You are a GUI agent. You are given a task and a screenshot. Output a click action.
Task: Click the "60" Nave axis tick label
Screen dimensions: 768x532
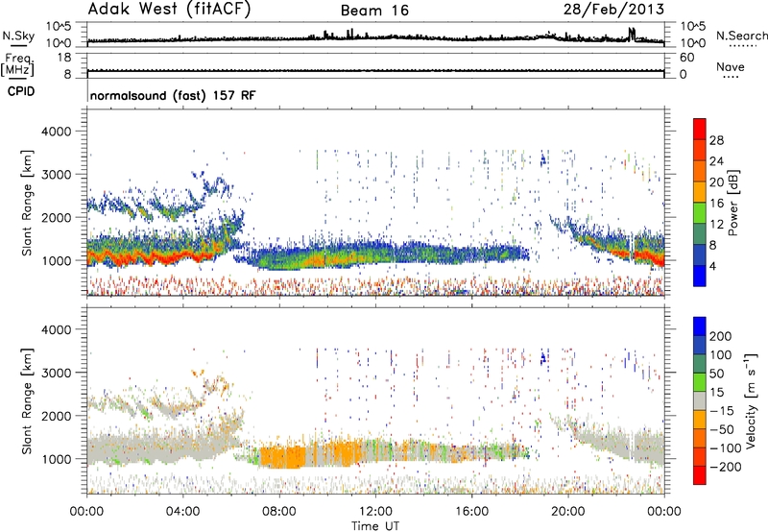click(x=686, y=58)
